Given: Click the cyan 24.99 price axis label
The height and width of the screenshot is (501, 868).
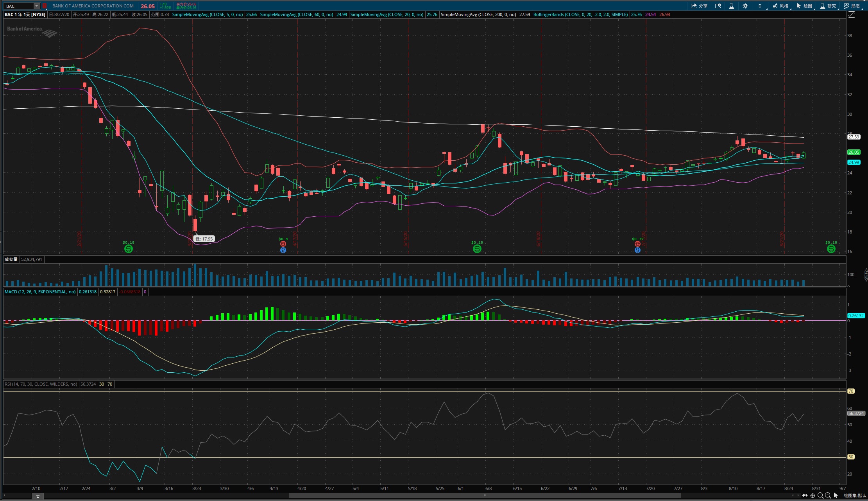Looking at the screenshot, I should pos(854,162).
